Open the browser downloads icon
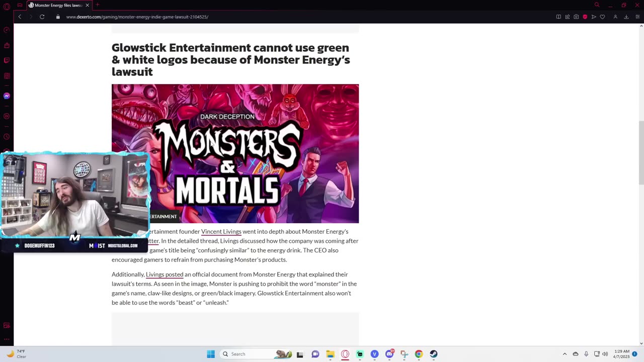Viewport: 644px width, 362px height. [626, 17]
